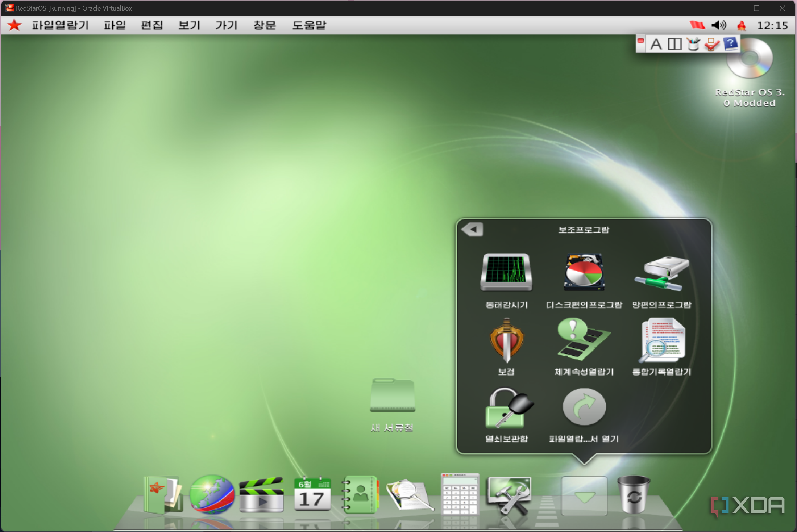Screen dimensions: 797x532
Task: Open 망편의프로그램 network utility
Action: (662, 273)
